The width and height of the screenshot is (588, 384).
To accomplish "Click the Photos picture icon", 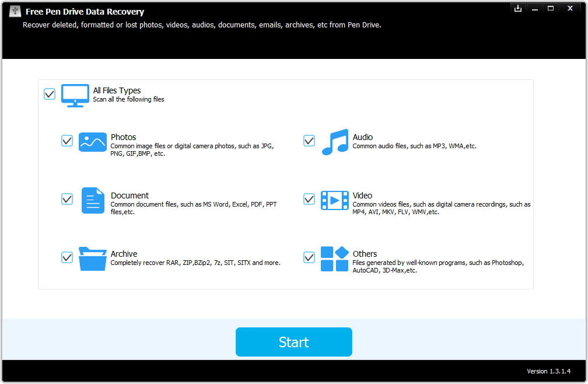I will pyautogui.click(x=93, y=142).
